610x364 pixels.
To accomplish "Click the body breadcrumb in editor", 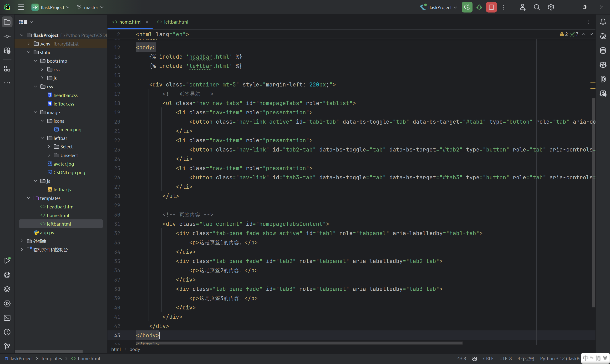I will [135, 349].
